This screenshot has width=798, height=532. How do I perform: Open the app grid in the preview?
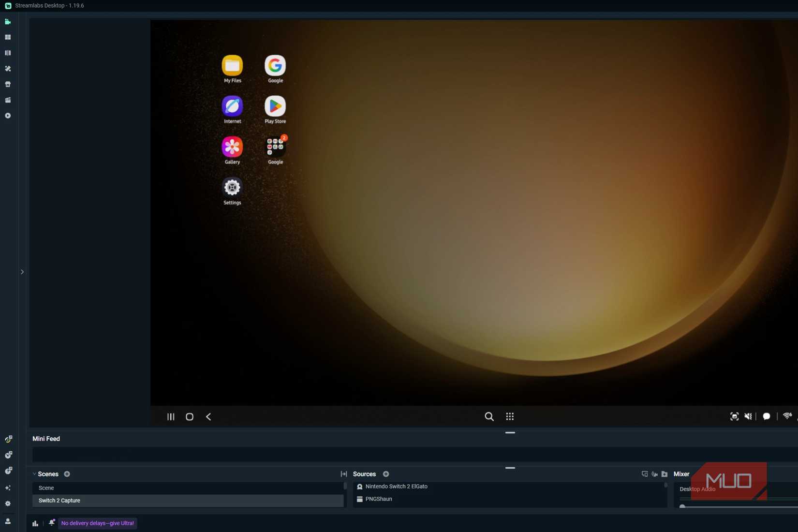click(x=510, y=416)
